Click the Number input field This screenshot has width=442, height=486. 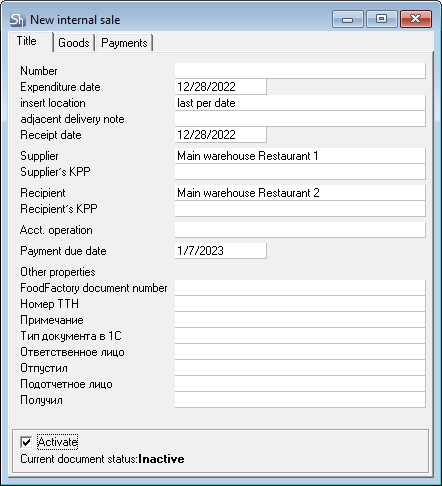[300, 71]
